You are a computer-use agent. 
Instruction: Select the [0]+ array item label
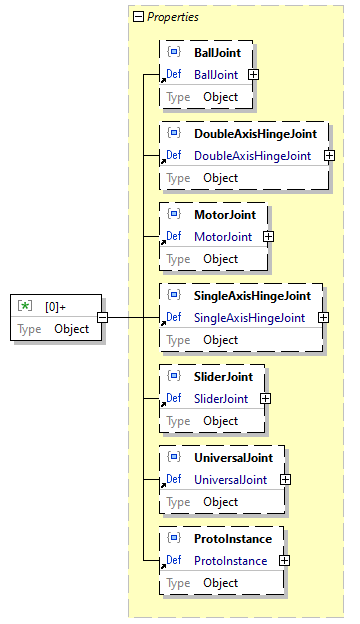point(55,307)
